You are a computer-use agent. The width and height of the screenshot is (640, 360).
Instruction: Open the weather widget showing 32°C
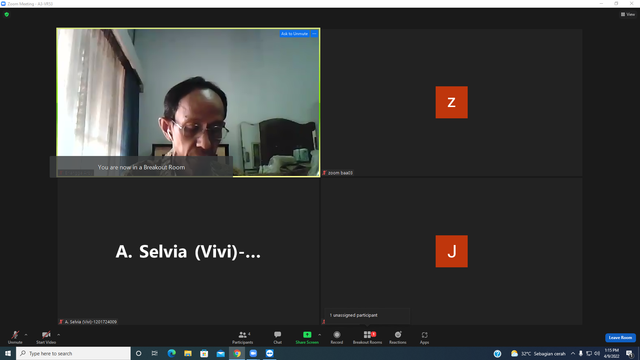click(538, 353)
